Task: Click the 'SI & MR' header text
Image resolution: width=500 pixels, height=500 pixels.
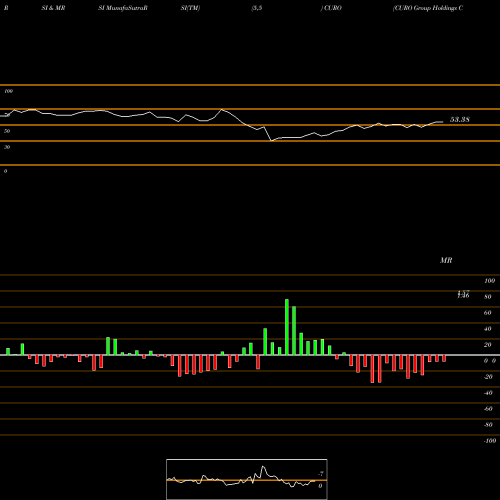Action: pyautogui.click(x=53, y=8)
